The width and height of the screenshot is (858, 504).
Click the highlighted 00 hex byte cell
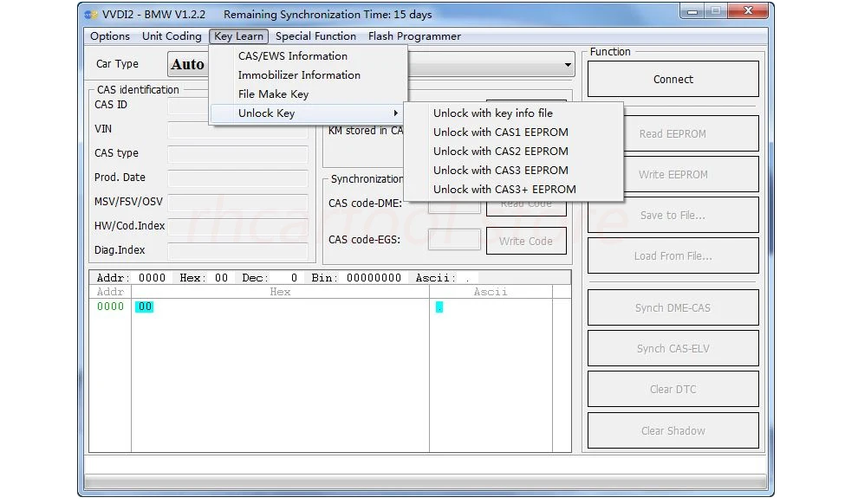point(145,307)
